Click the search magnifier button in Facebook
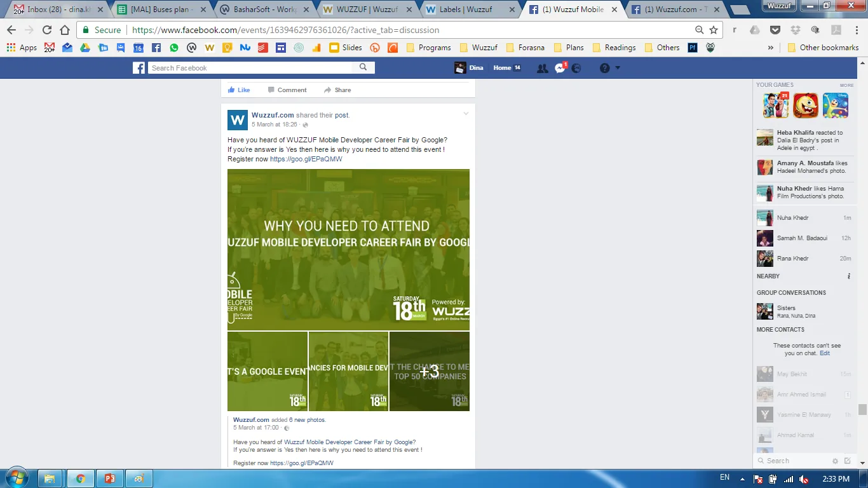868x488 pixels. 363,67
